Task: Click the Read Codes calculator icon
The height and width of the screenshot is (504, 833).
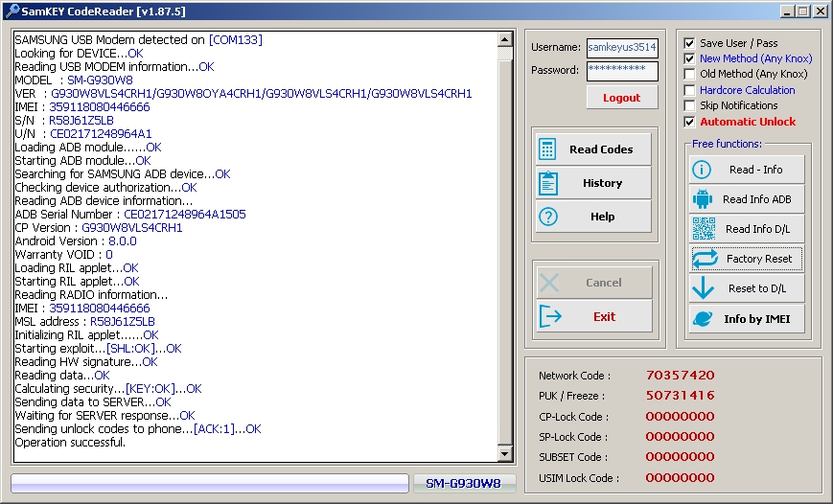Action: pos(547,149)
